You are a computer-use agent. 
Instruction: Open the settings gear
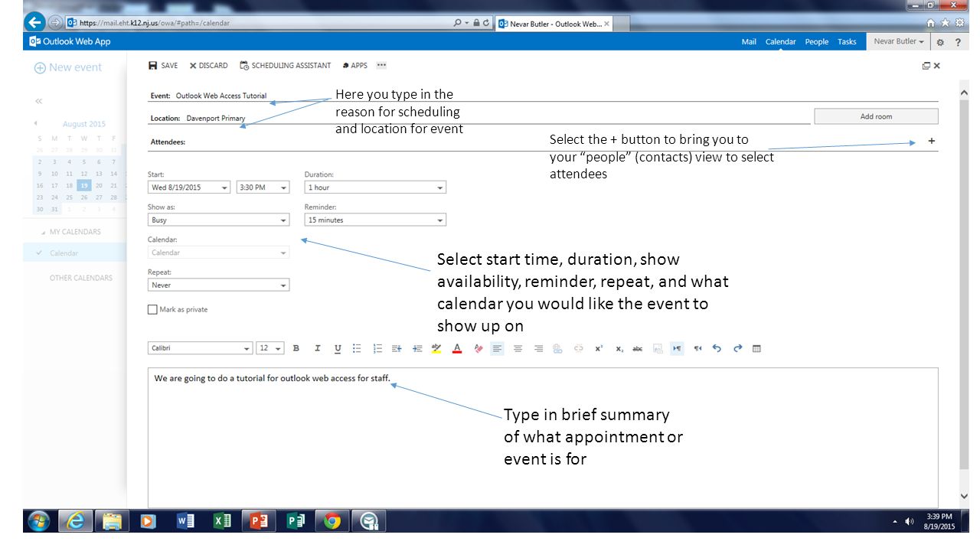[x=940, y=42]
